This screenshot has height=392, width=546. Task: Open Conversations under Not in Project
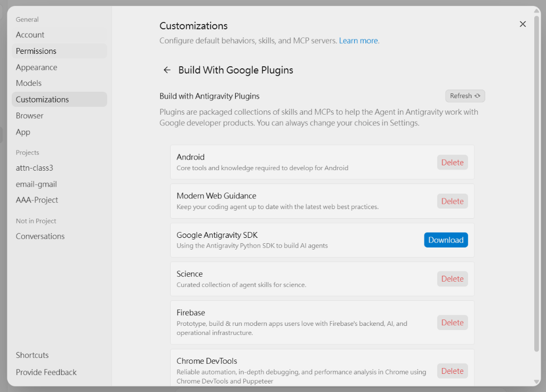coord(59,236)
